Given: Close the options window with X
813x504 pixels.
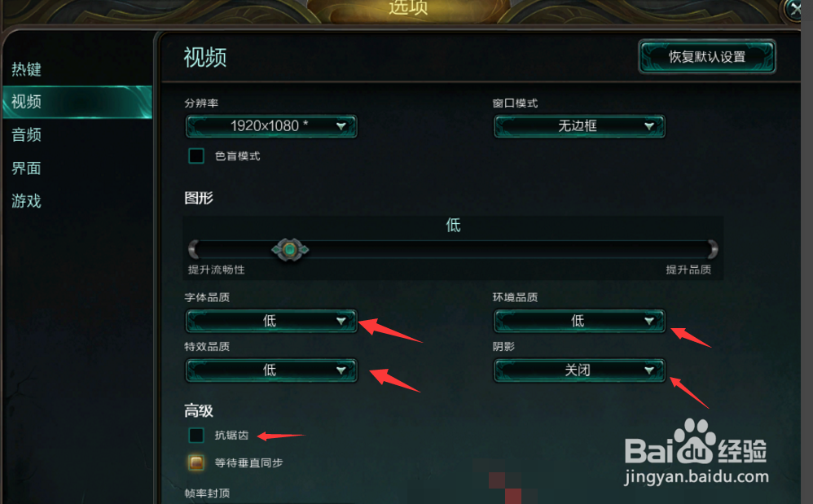Looking at the screenshot, I should (x=794, y=9).
